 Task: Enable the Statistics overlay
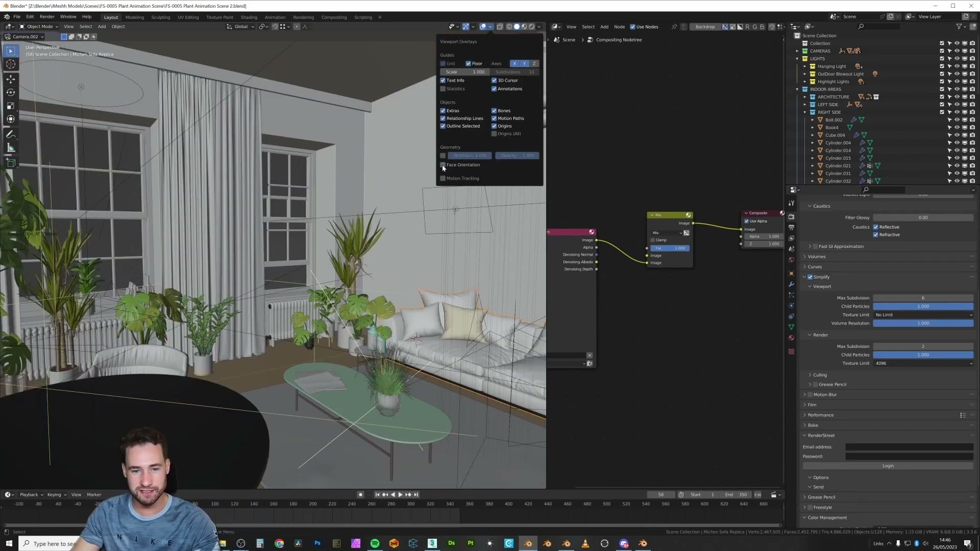point(443,89)
